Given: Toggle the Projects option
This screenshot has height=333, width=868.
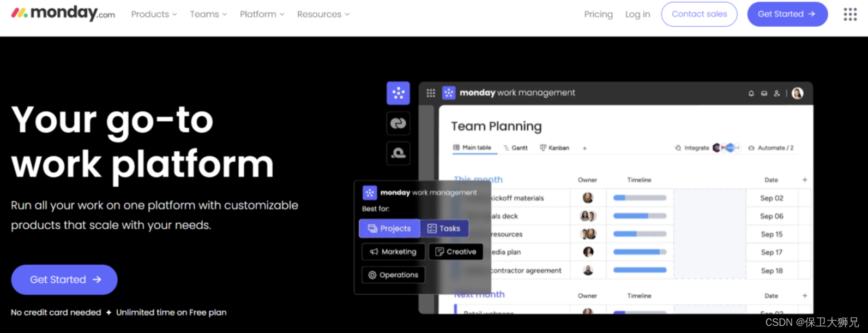Looking at the screenshot, I should click(389, 228).
